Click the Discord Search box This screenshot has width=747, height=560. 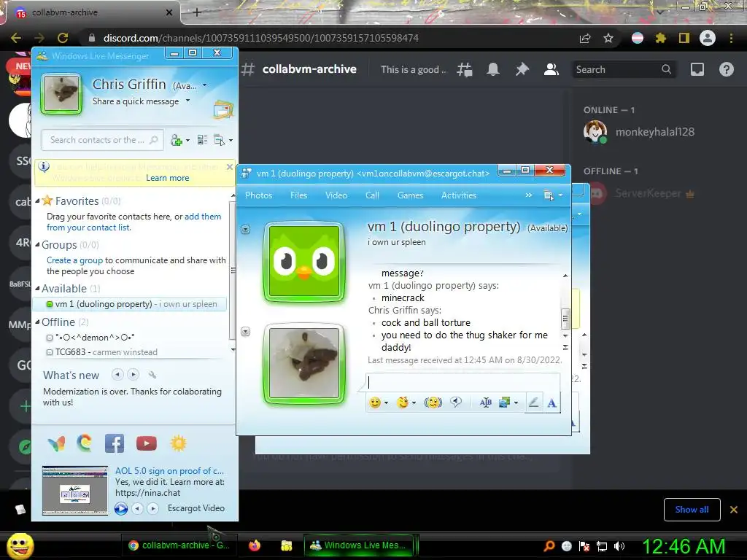(x=623, y=69)
